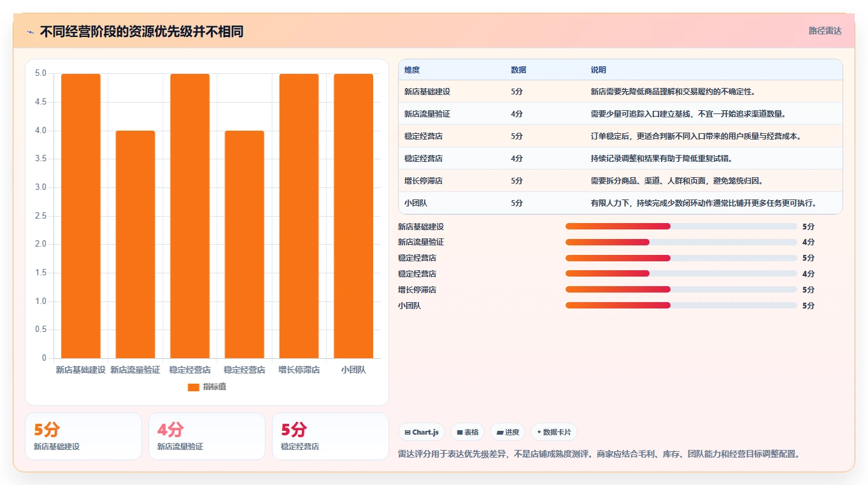This screenshot has height=485, width=868.
Task: Click the 增长停滞店 label in the progress list
Action: point(417,289)
